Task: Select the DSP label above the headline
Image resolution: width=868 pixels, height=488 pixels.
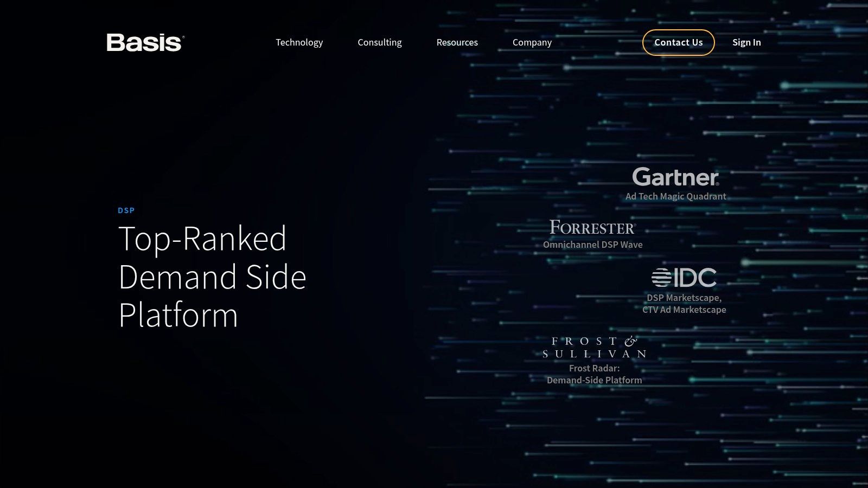Action: (126, 210)
